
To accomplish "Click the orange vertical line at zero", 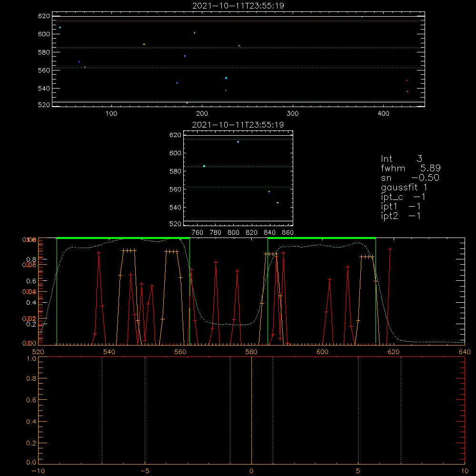I will 251,410.
